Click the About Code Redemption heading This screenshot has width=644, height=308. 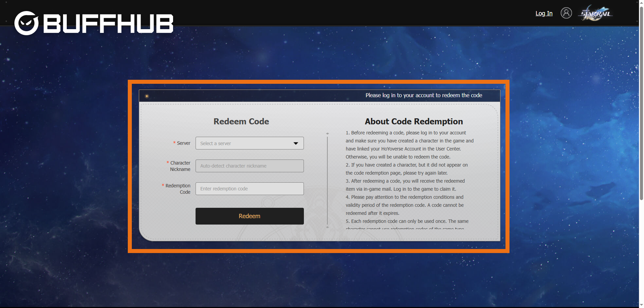coord(414,121)
